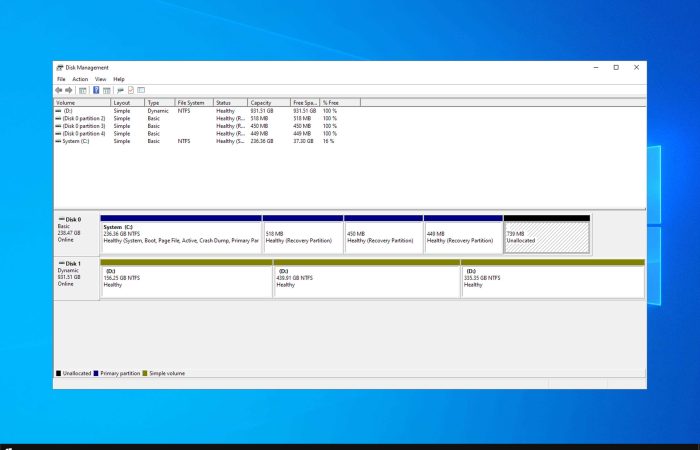Screen dimensions: 700x450
Task: Open Help via blue question-mark toolbar icon
Action: (x=96, y=90)
